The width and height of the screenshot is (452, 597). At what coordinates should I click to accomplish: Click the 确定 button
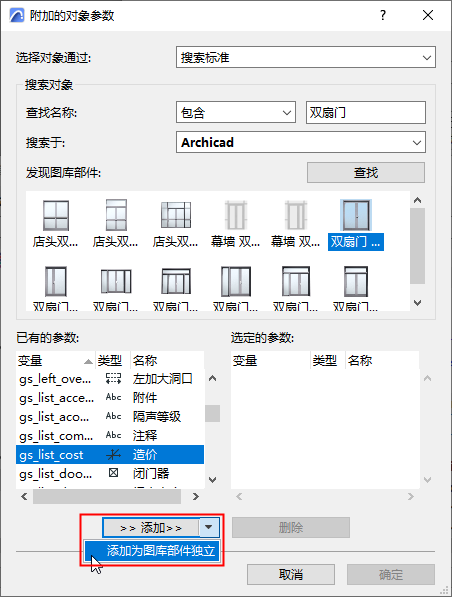click(391, 575)
